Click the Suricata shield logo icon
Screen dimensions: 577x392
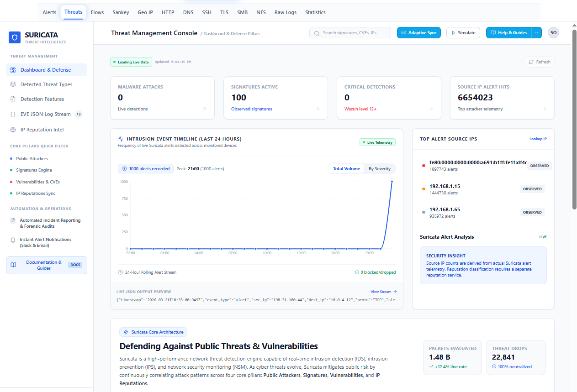(15, 37)
